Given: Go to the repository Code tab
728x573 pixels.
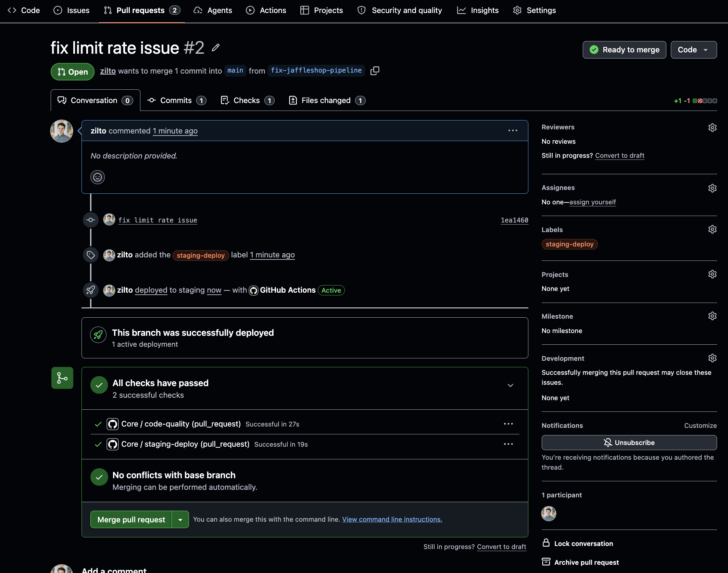Looking at the screenshot, I should [24, 10].
